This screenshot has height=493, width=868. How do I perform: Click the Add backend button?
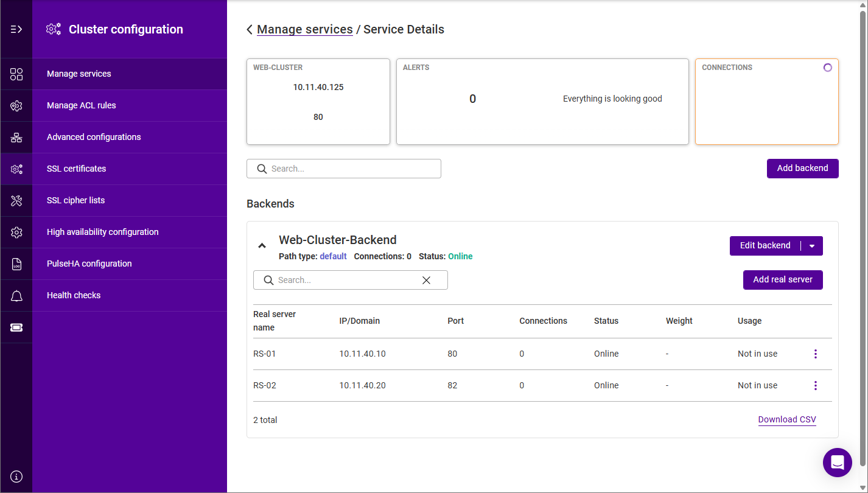click(x=802, y=169)
